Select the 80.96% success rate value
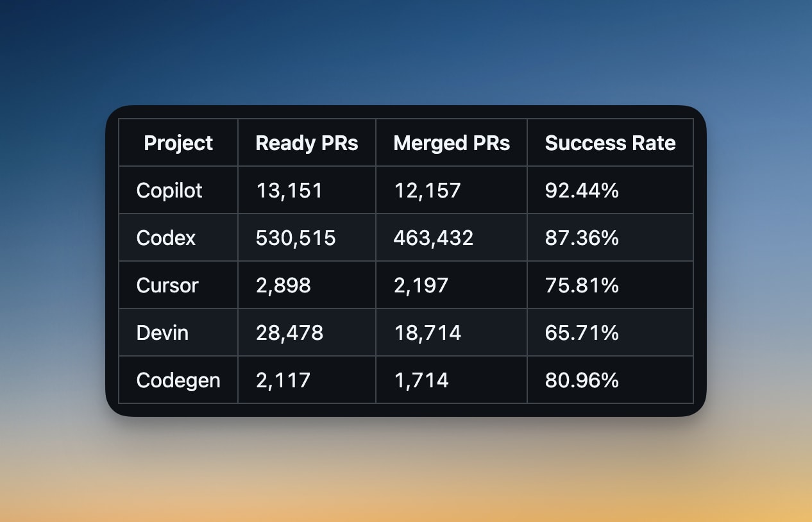Viewport: 812px width, 522px height. point(582,380)
